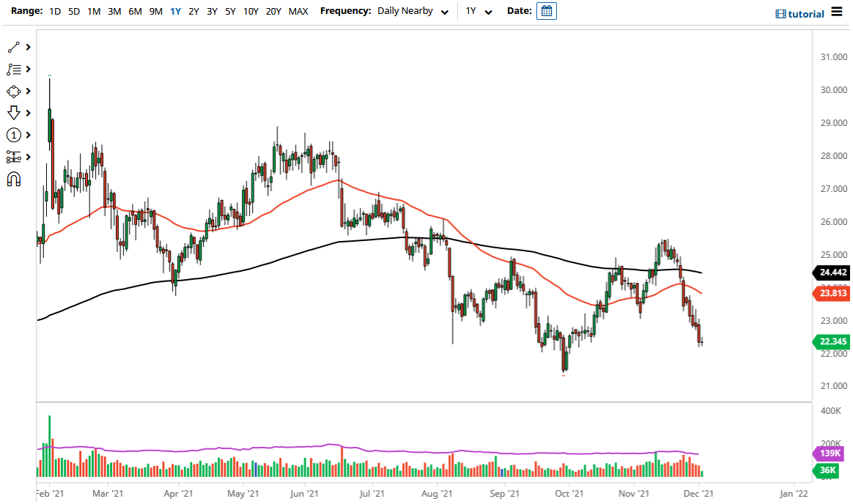Expand Fibonacci tool options chevron
Screen dimensions: 853x504
pos(29,70)
